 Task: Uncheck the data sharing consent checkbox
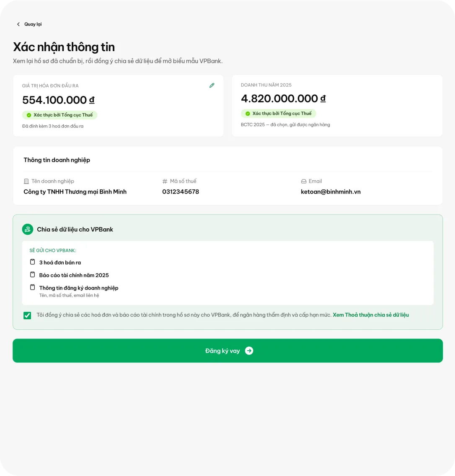point(27,316)
